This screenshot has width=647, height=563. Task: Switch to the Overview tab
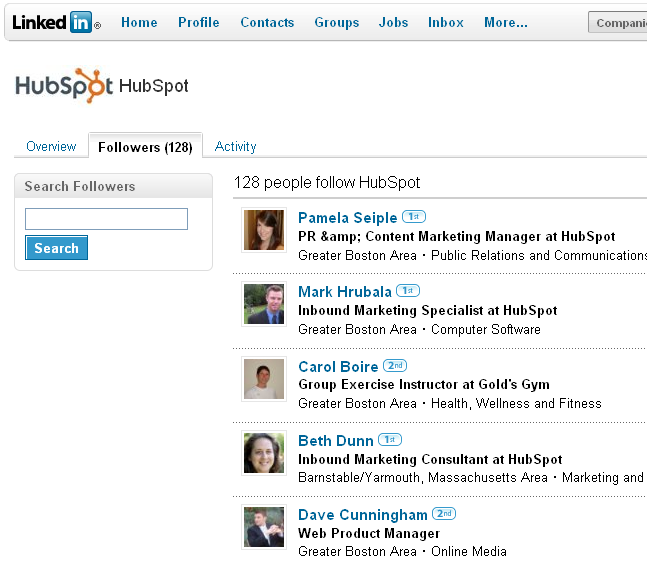click(51, 146)
